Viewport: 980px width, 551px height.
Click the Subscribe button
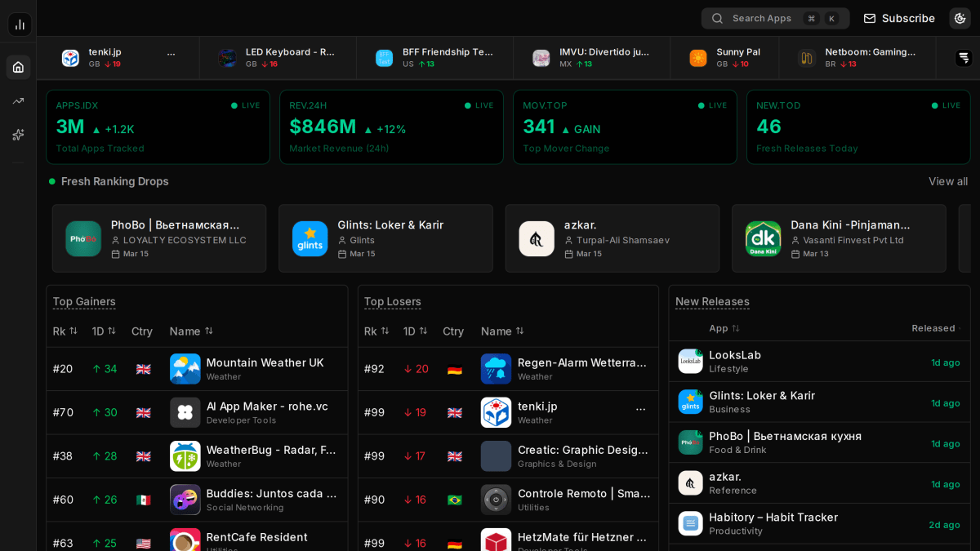point(899,18)
